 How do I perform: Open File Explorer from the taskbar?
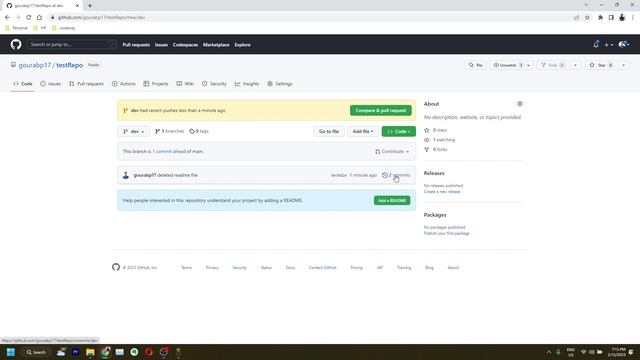coord(90,352)
